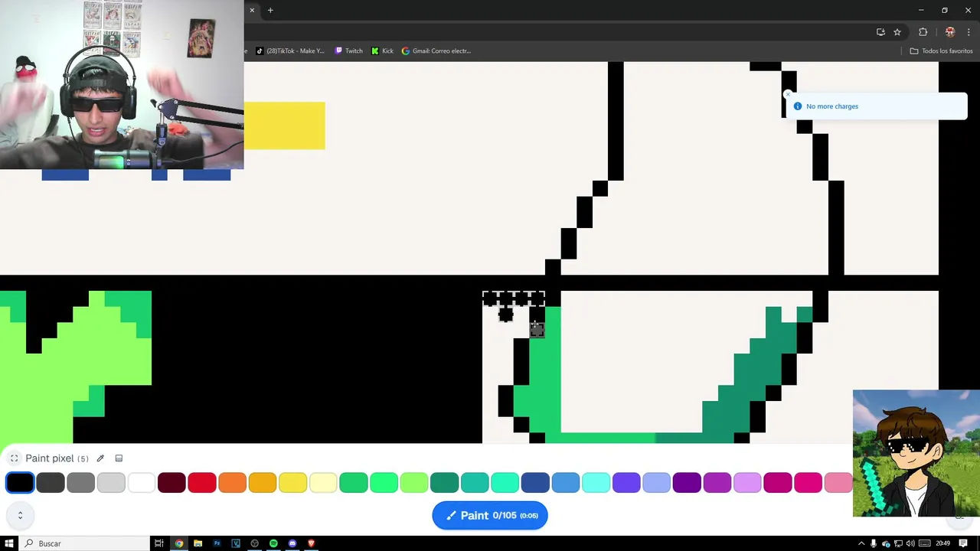The height and width of the screenshot is (551, 980).
Task: Select the medium gray color swatch
Action: click(80, 482)
